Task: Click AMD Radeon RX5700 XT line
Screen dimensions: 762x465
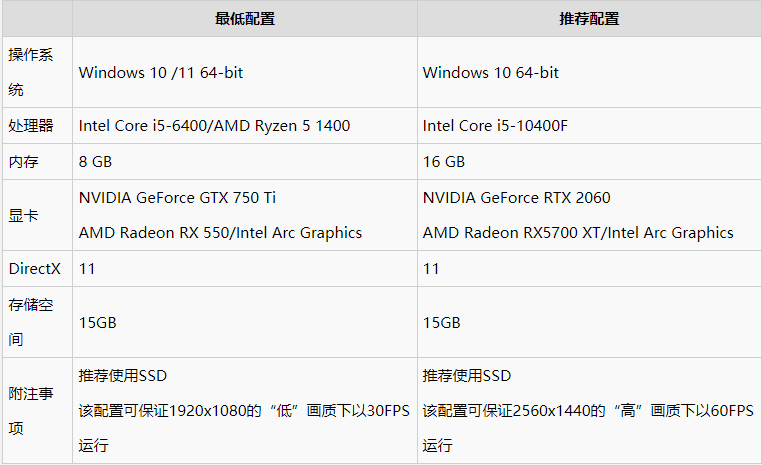Action: 578,233
